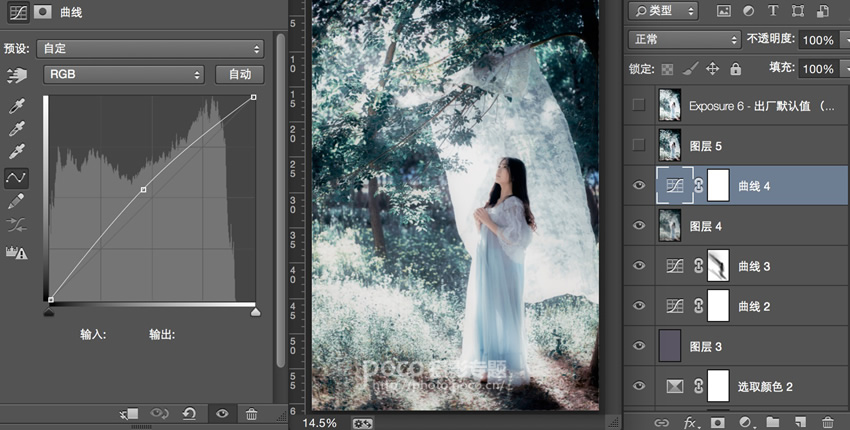Filter layers by shape icon
The height and width of the screenshot is (430, 850).
point(798,11)
